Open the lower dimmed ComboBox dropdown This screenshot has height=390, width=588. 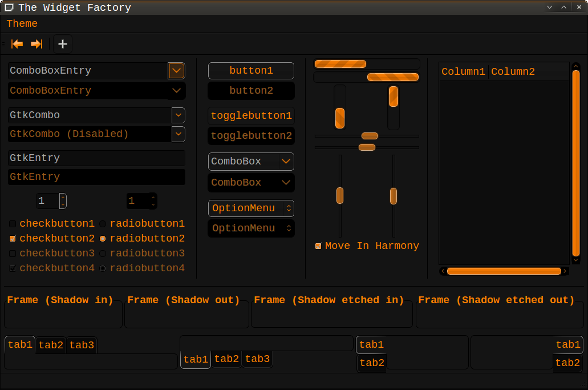point(251,182)
